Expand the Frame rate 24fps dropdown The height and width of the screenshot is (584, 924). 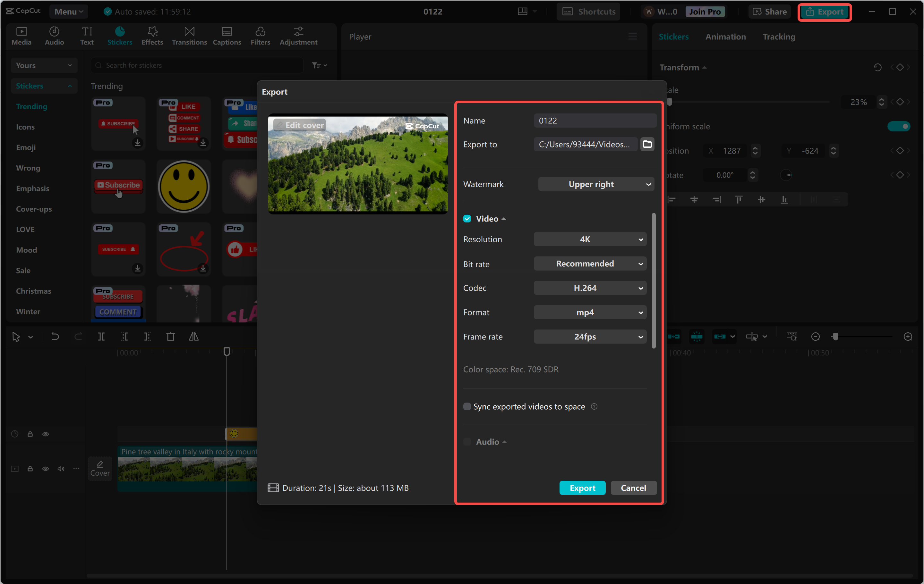coord(590,337)
